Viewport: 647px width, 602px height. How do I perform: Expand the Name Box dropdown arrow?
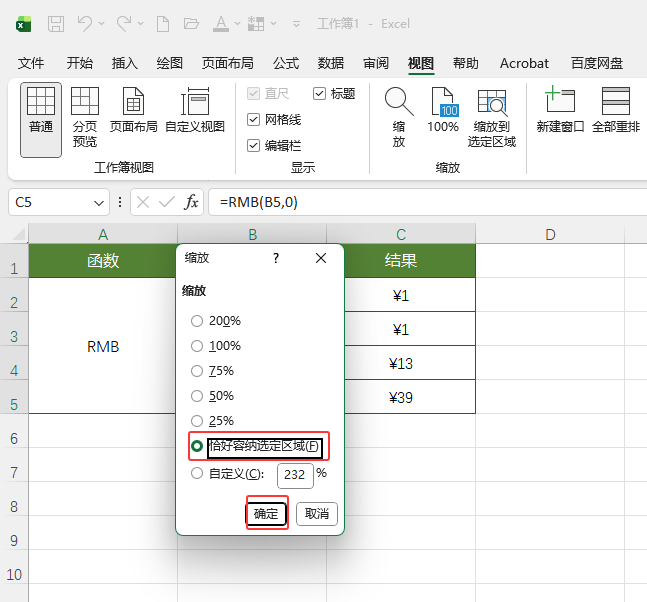click(99, 203)
